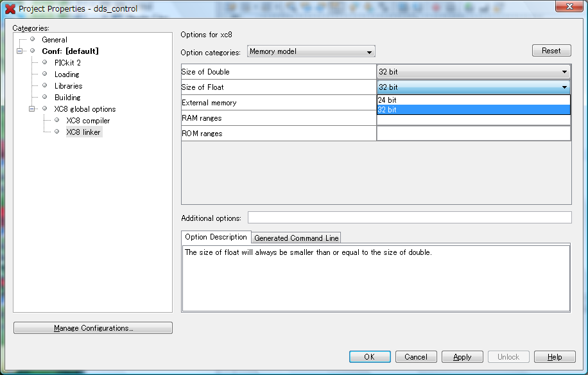Choose 24 bit float size option
This screenshot has height=375, width=588.
[474, 100]
